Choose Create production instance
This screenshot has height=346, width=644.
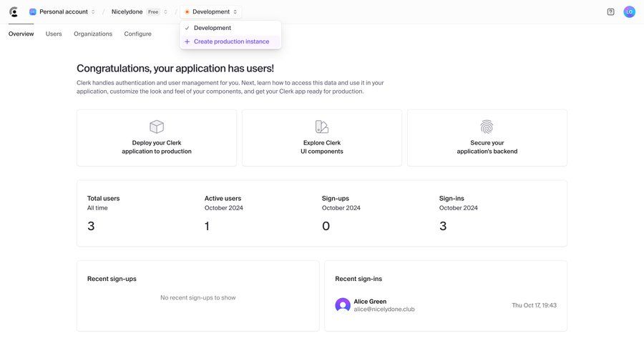(230, 41)
